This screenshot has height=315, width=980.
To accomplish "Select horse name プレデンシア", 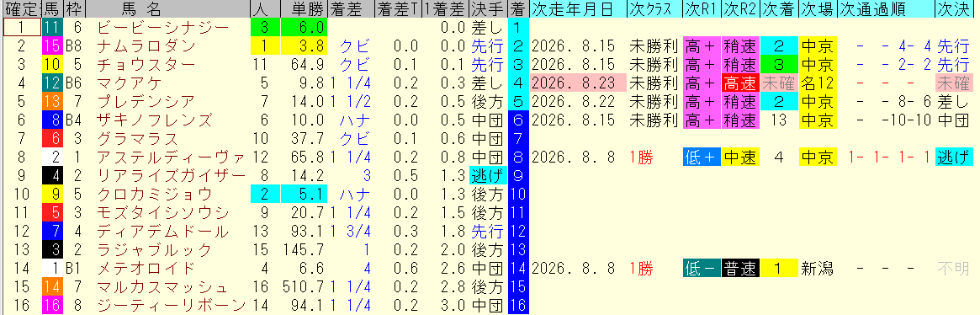I will pos(147,101).
